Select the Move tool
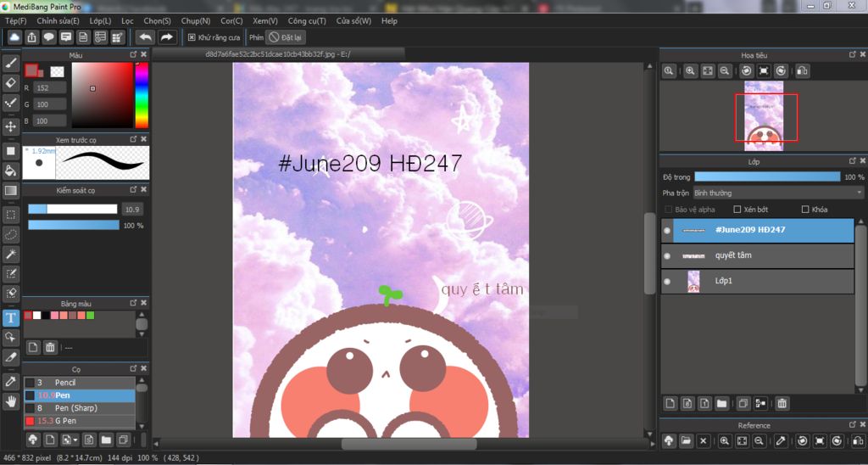The height and width of the screenshot is (465, 868). tap(10, 126)
